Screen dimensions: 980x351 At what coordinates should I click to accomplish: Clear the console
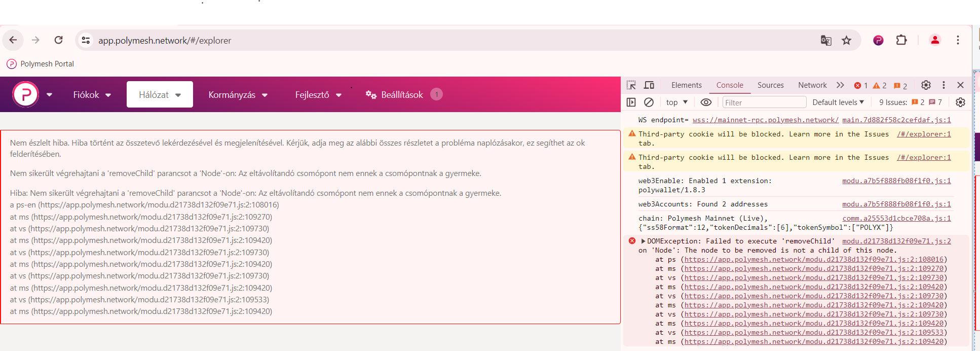[x=649, y=102]
